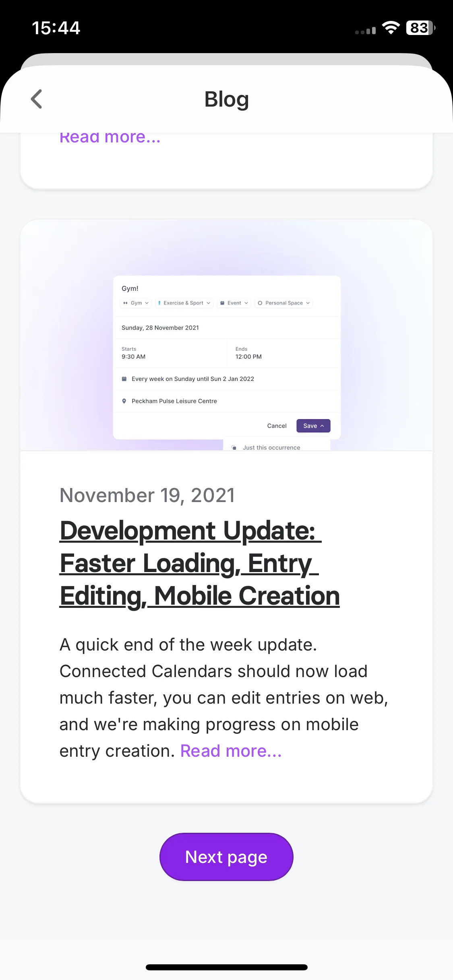Tap the Wi-Fi status icon

click(x=391, y=28)
